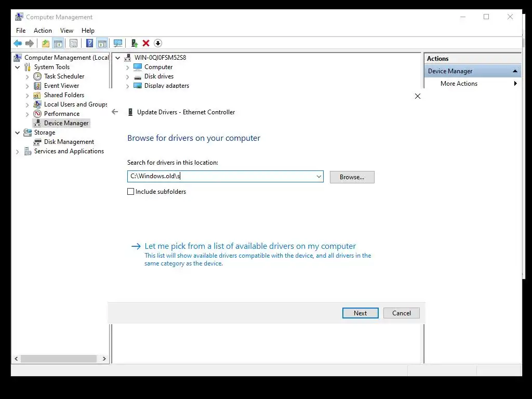
Task: Expand the Disk drives device category
Action: tap(128, 77)
